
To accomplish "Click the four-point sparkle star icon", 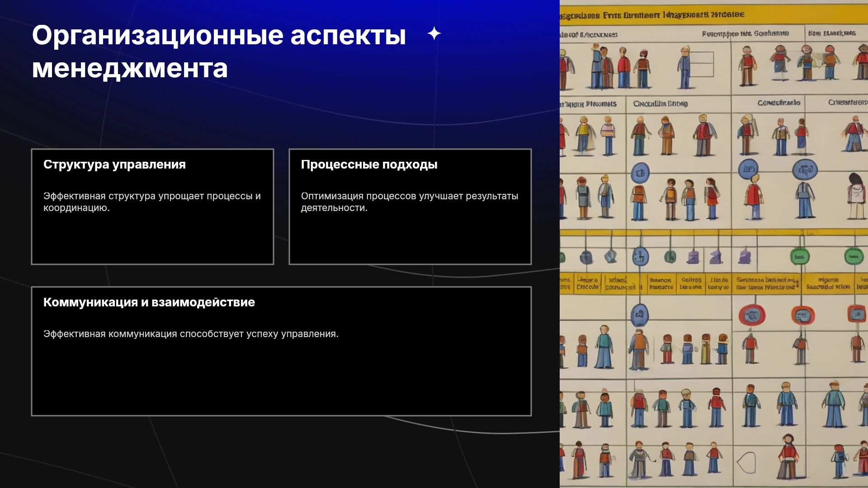I will (434, 33).
